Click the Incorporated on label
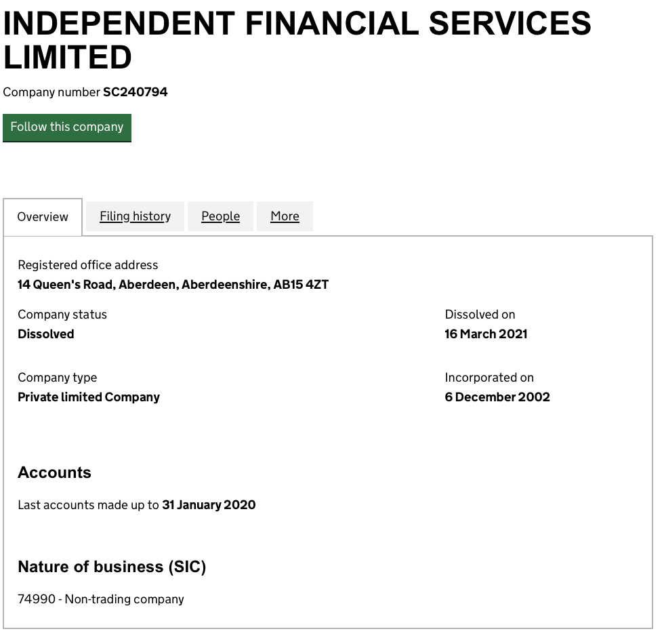Image resolution: width=664 pixels, height=644 pixels. coord(489,378)
